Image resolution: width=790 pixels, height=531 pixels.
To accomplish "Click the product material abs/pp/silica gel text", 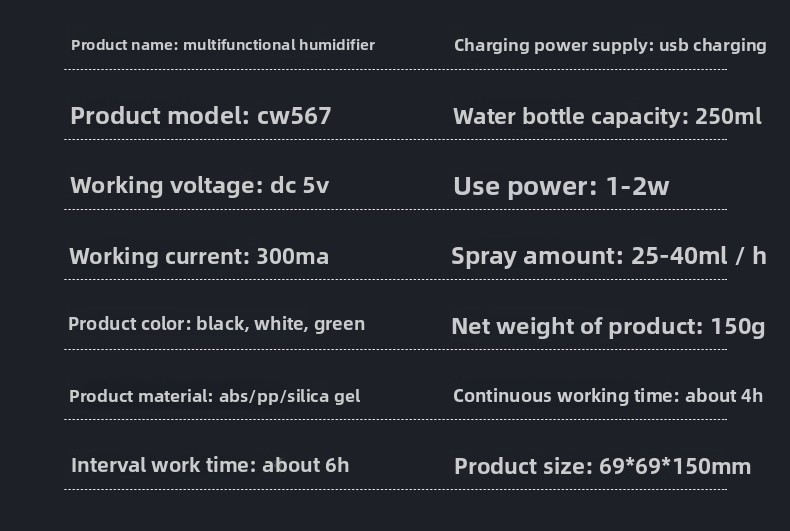I will [x=214, y=396].
